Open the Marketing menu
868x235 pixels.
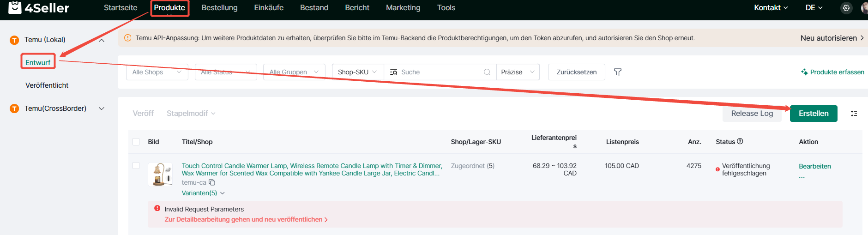pos(403,8)
